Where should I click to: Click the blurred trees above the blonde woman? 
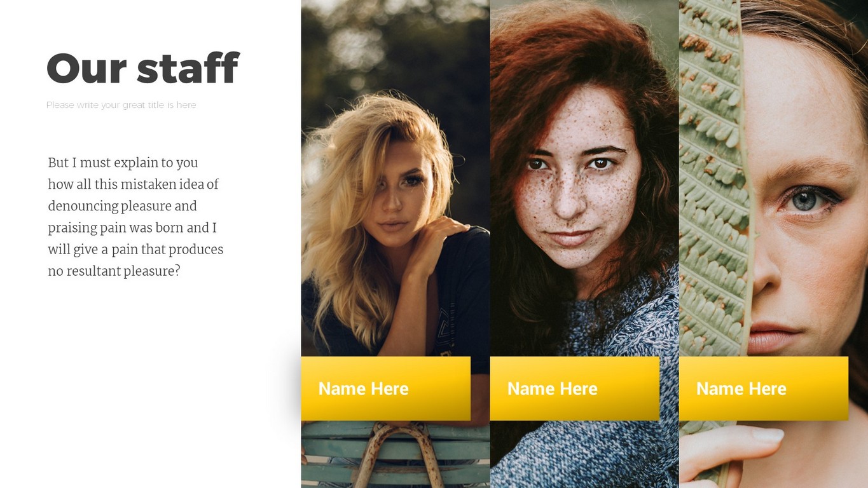tap(394, 44)
